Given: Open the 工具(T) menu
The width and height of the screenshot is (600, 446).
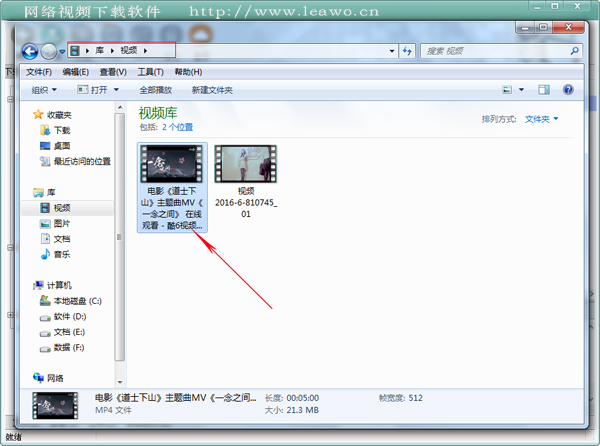Looking at the screenshot, I should coord(150,72).
